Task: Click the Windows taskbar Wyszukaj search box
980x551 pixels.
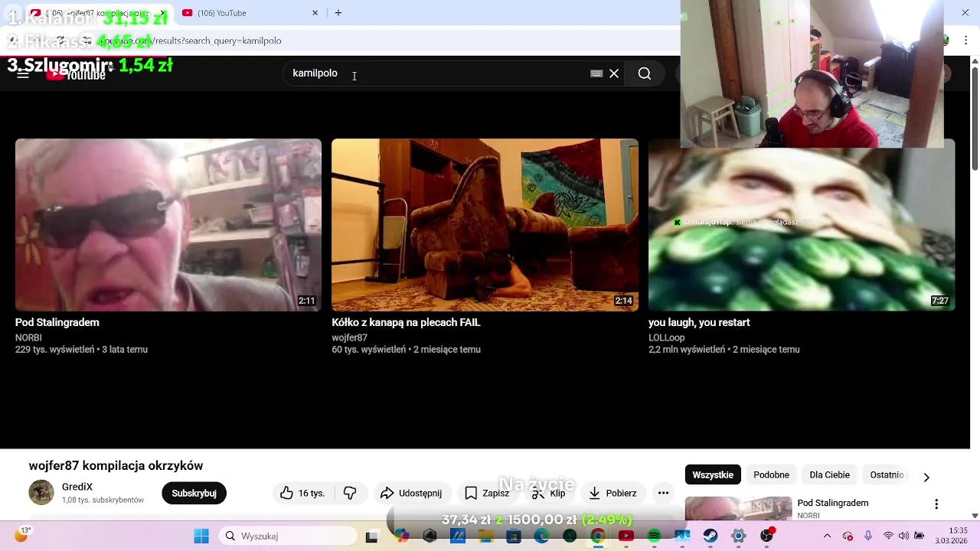Action: 287,536
